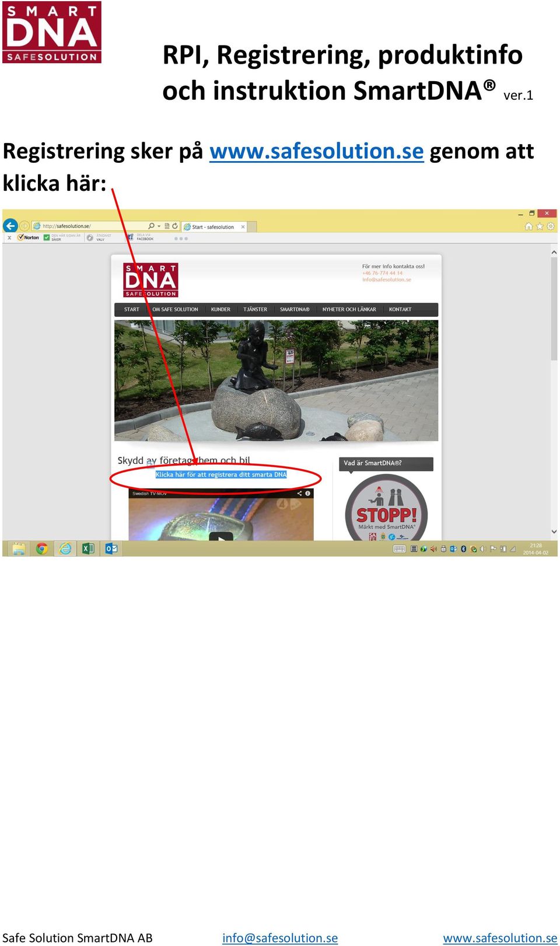Image resolution: width=560 pixels, height=946 pixels.
Task: Open the browser home icon
Action: pyautogui.click(x=528, y=226)
